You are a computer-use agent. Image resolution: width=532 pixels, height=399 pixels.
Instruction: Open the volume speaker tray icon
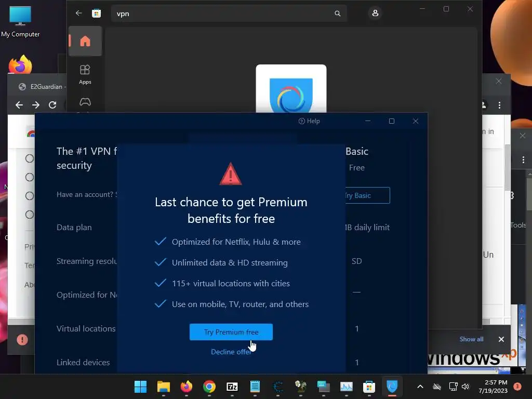(465, 387)
